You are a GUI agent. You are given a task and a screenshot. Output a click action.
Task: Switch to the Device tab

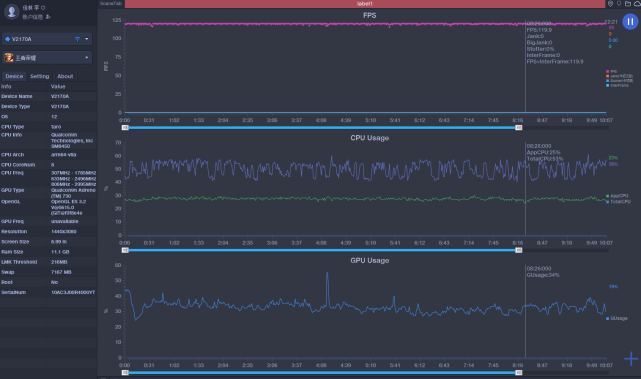tap(14, 76)
